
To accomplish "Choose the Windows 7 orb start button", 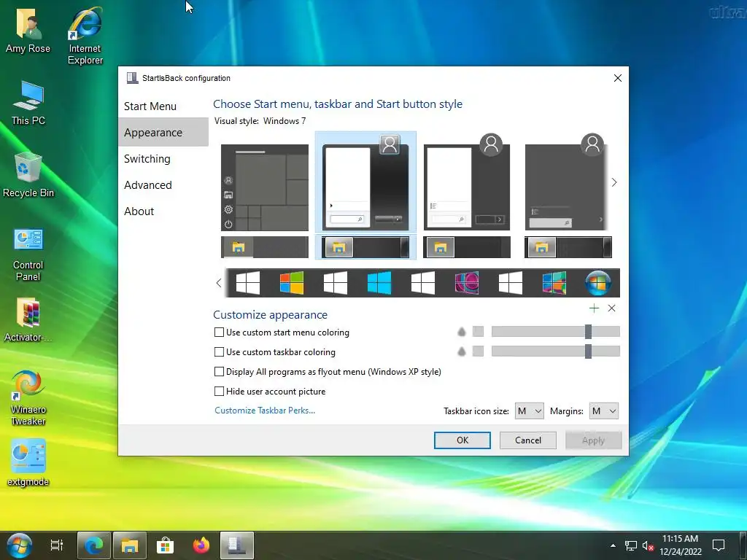I will pos(598,283).
